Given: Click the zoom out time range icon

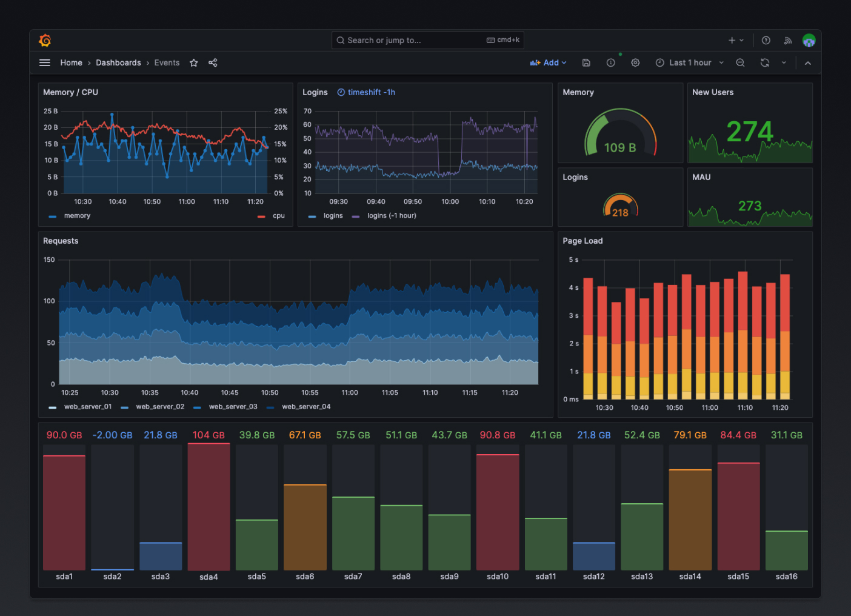Looking at the screenshot, I should tap(740, 62).
